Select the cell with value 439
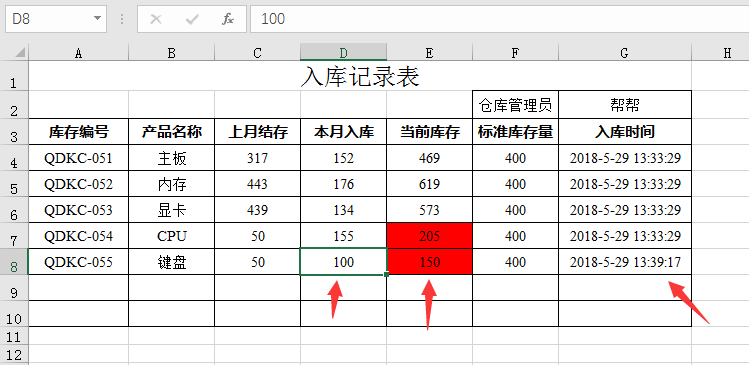This screenshot has width=749, height=365. coord(257,210)
